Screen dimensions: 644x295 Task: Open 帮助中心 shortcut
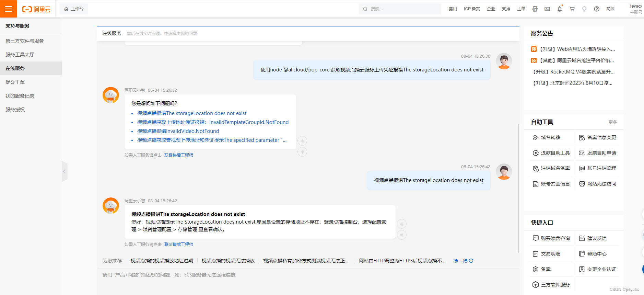593,254
